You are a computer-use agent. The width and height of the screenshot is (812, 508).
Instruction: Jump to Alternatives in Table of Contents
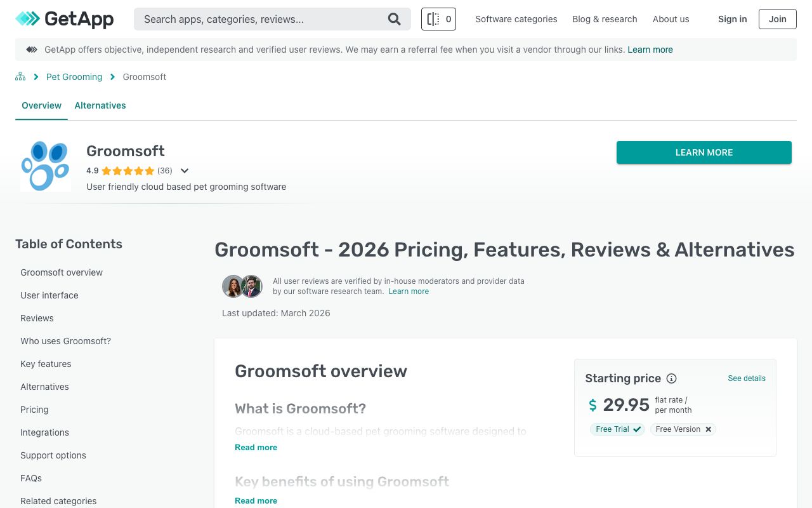click(x=44, y=387)
